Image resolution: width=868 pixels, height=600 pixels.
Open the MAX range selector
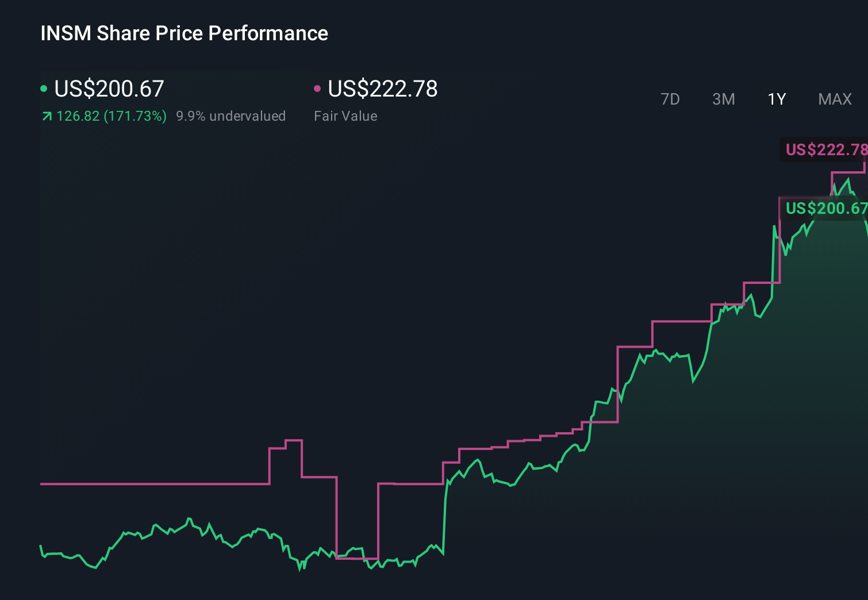pyautogui.click(x=835, y=99)
